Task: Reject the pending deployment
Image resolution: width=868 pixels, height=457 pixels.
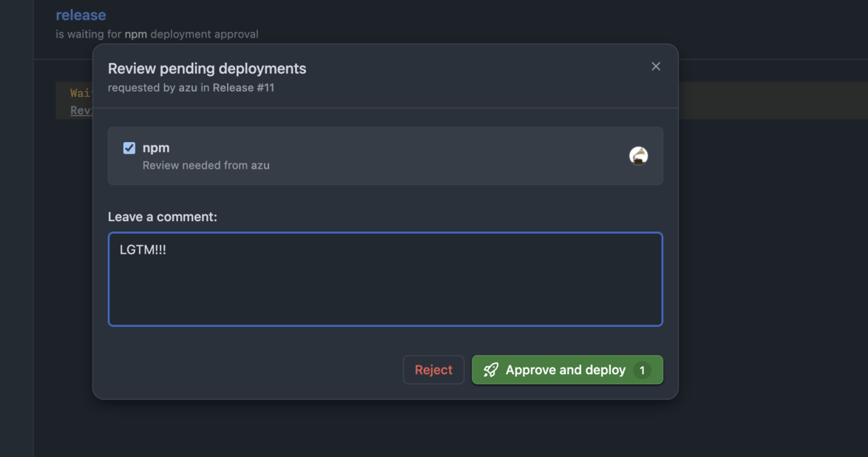Action: (433, 370)
